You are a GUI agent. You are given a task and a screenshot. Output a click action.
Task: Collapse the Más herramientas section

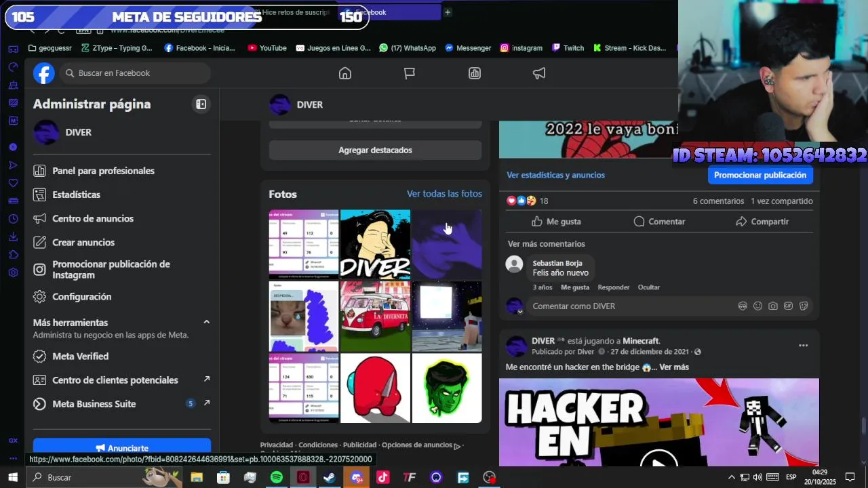pyautogui.click(x=206, y=322)
